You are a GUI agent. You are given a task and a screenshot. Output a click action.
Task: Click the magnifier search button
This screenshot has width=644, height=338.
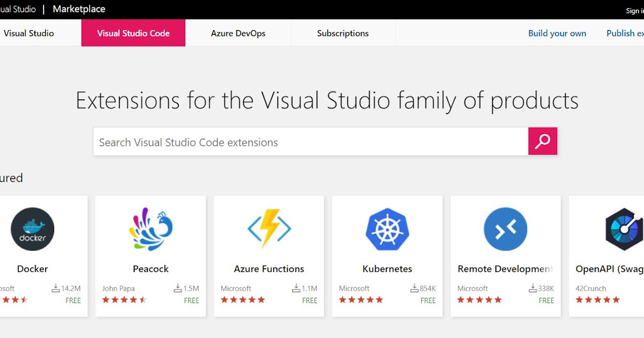click(543, 141)
